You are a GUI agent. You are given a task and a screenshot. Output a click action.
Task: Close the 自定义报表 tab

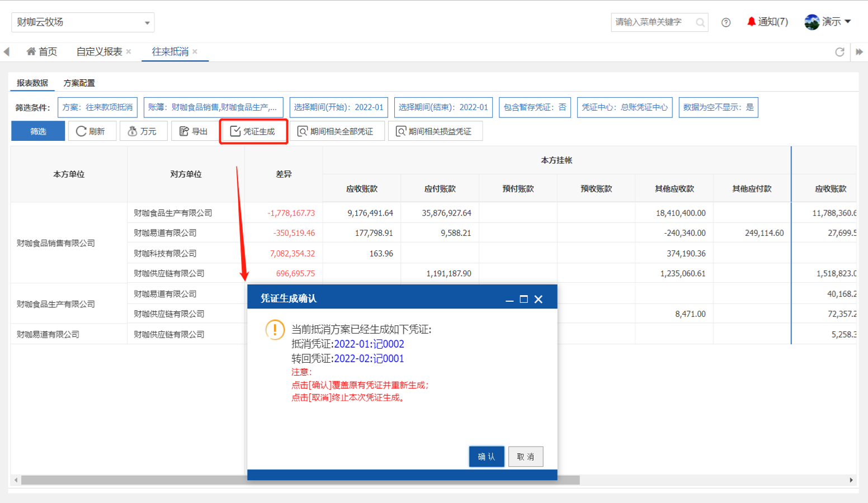click(129, 51)
